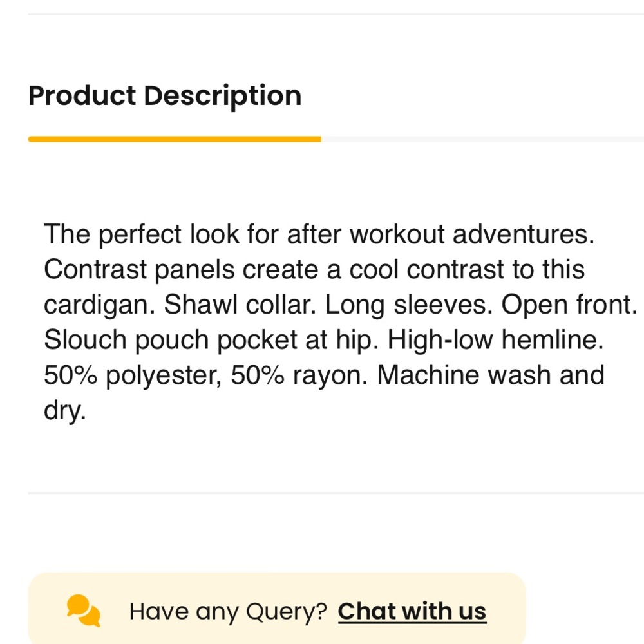This screenshot has height=644, width=644.
Task: Click the "Long sleeves" phrase
Action: [x=408, y=305]
